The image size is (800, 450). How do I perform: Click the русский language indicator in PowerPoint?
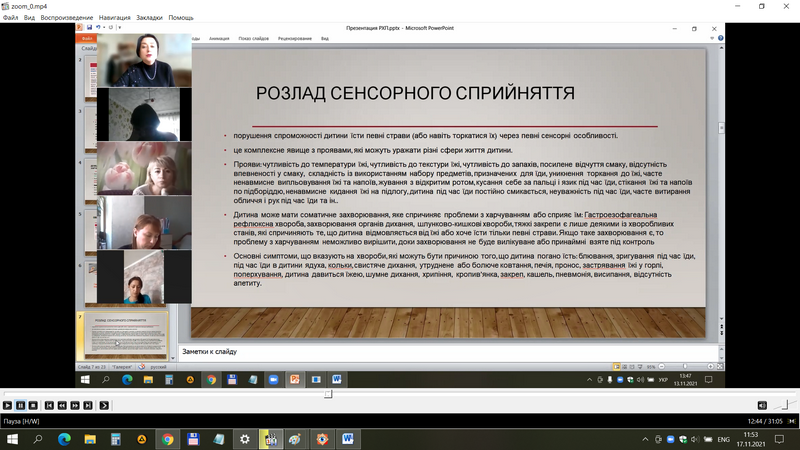[158, 367]
